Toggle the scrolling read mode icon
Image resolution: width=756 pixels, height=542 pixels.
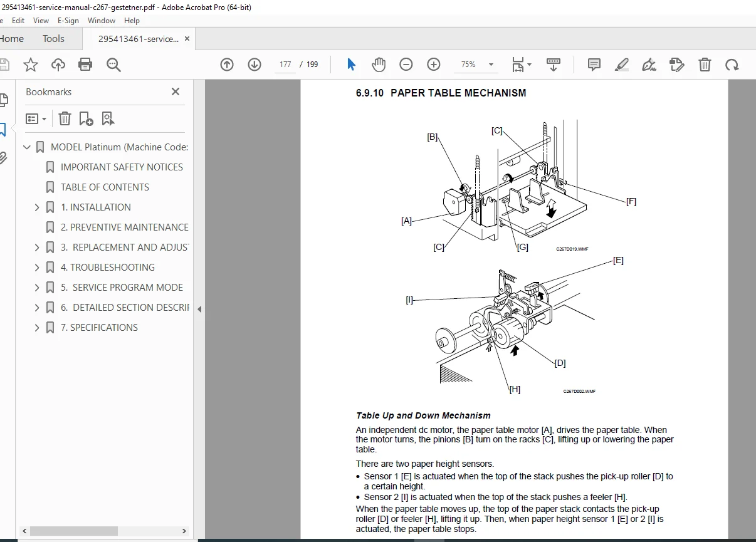click(554, 65)
